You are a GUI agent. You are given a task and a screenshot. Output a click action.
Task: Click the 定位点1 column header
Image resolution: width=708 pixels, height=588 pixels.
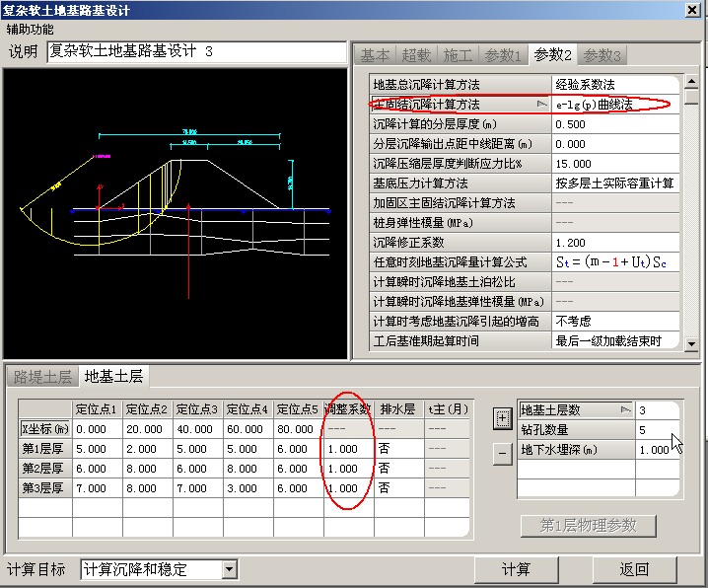(x=97, y=409)
